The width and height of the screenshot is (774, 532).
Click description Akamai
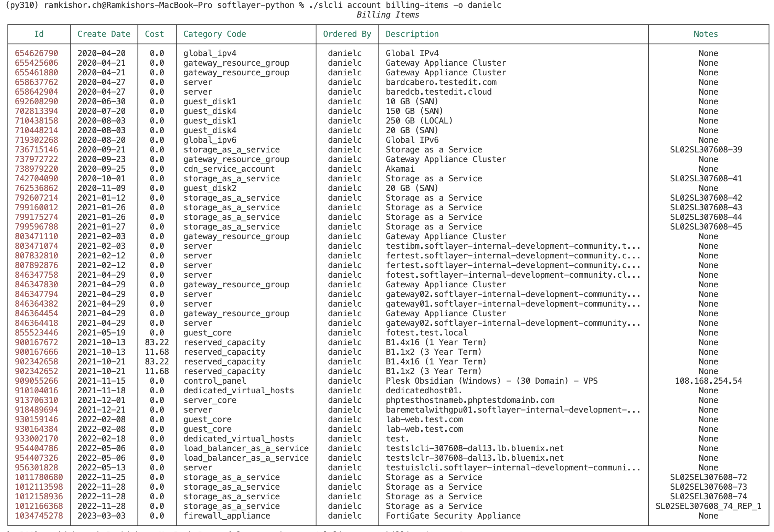point(400,169)
